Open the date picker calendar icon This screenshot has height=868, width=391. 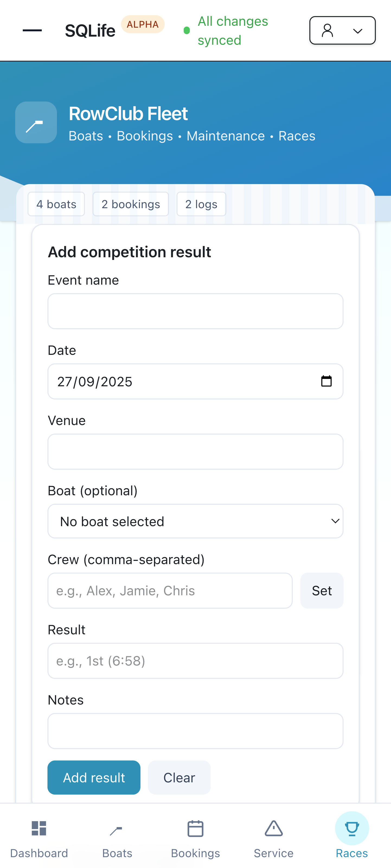coord(326,381)
